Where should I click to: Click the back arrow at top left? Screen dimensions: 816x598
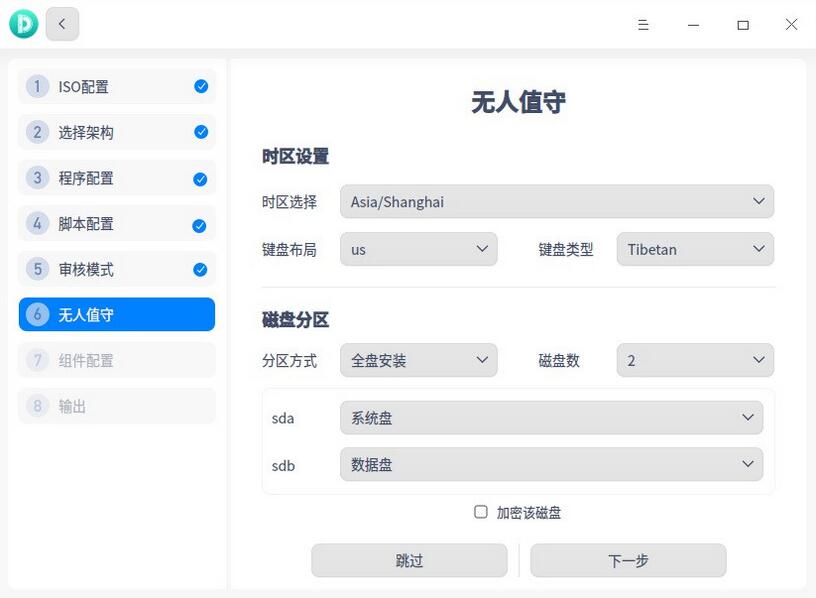[x=62, y=23]
